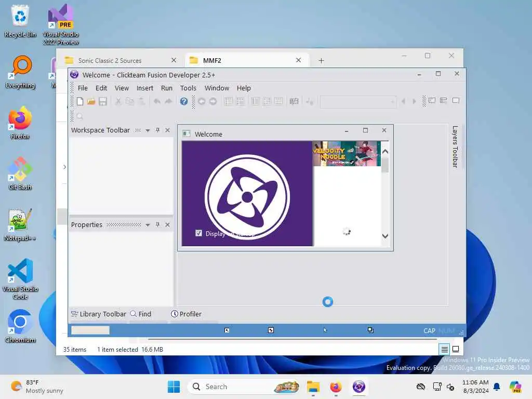Switch Explorer to large icons view button
The width and height of the screenshot is (532, 399).
(456, 349)
